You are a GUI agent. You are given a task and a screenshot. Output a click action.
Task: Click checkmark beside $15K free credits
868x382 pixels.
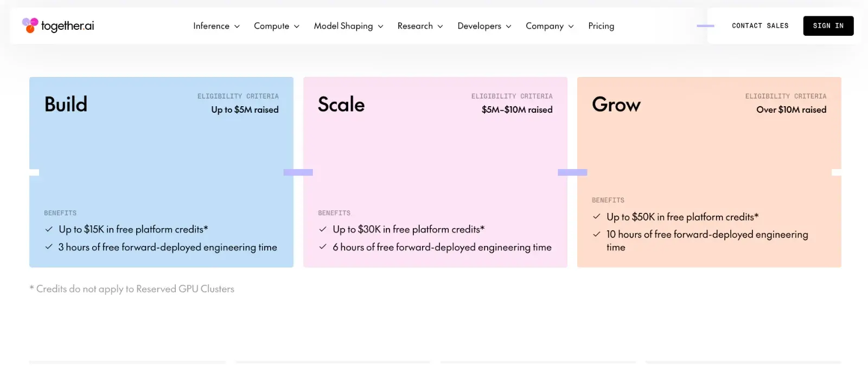pos(49,229)
